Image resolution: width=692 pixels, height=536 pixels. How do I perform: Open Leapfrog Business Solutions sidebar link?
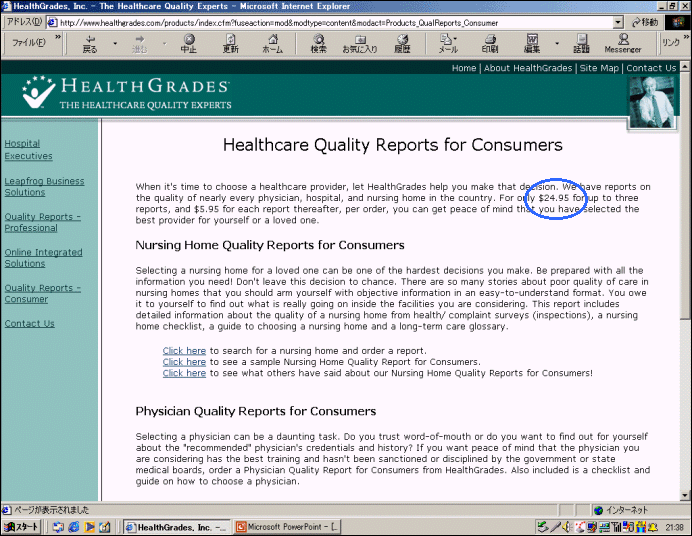pos(44,187)
